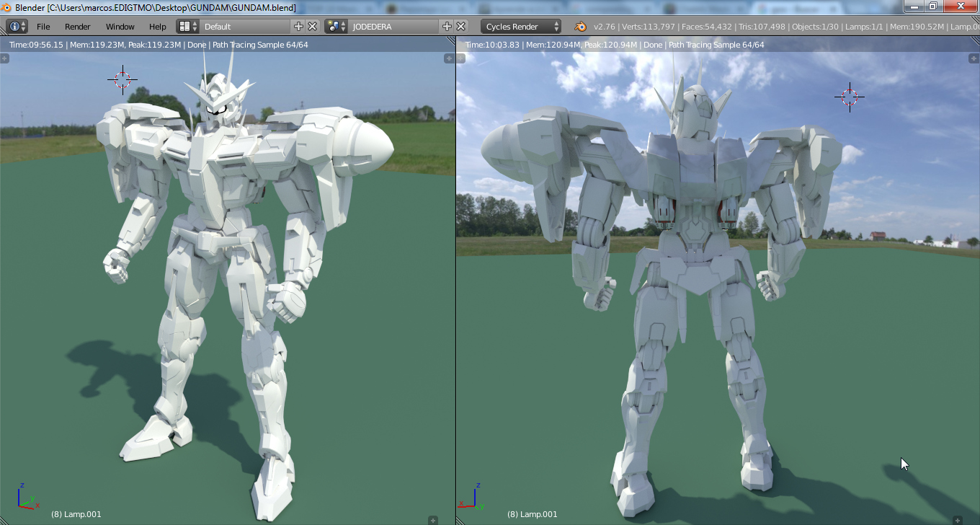This screenshot has width=980, height=525.
Task: Show left view's header via bottom-right plus
Action: coord(433,519)
